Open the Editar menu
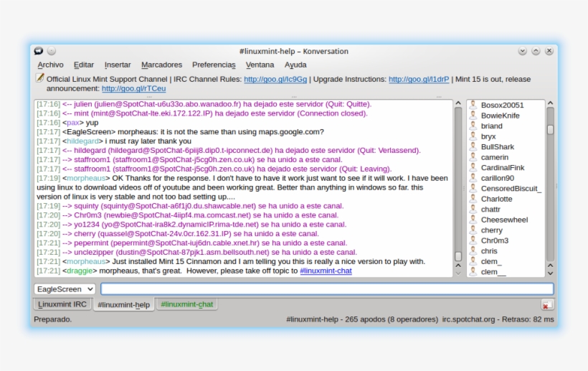588x371 pixels. tap(84, 65)
